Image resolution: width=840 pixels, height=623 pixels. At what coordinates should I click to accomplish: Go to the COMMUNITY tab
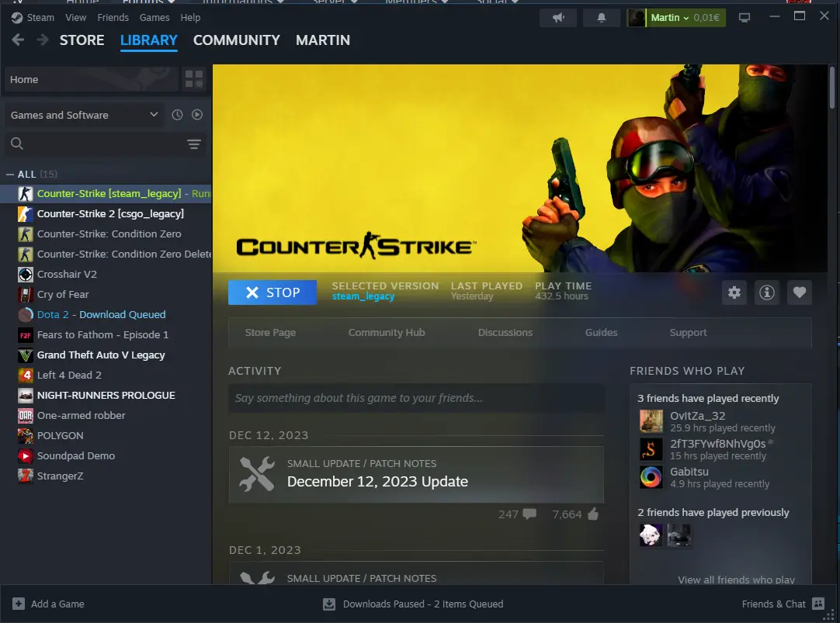click(x=236, y=40)
